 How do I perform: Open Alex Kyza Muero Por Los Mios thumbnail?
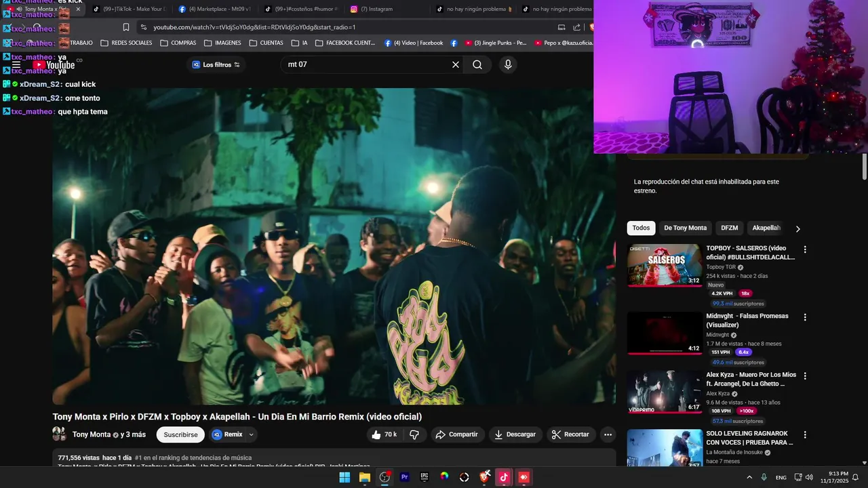[x=665, y=391]
